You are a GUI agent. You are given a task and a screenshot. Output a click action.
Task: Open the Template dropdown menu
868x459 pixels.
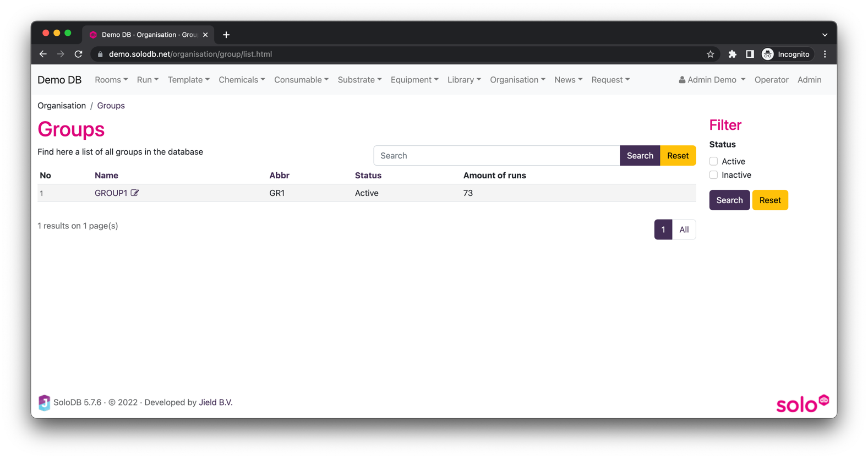click(x=189, y=80)
